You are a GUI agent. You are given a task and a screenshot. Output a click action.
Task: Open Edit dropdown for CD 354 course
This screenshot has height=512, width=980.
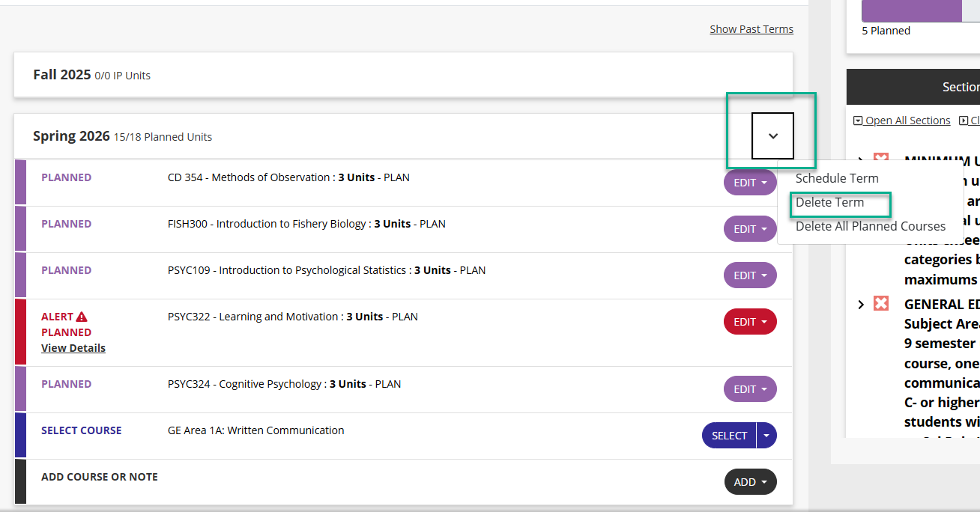coord(750,183)
